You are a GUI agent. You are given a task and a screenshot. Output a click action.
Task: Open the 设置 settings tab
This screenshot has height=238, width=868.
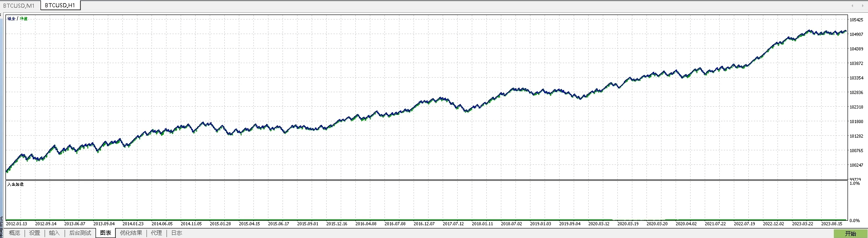point(35,233)
